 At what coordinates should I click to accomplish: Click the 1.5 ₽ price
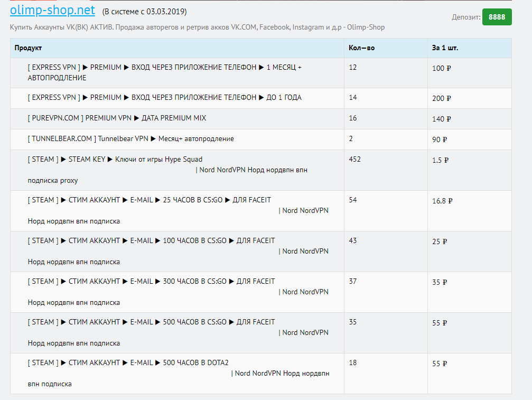tap(441, 161)
